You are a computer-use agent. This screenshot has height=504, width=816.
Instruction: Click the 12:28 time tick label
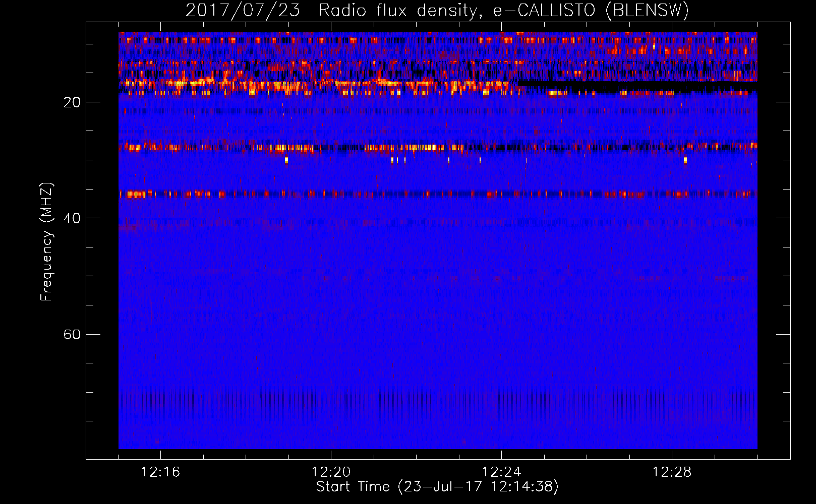click(672, 472)
